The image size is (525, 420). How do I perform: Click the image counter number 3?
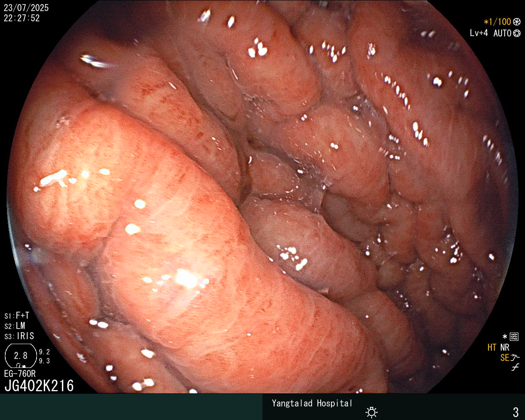click(x=516, y=412)
